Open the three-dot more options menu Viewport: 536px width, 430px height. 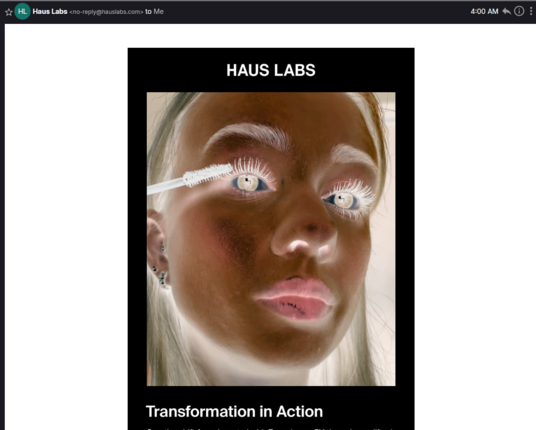[531, 11]
